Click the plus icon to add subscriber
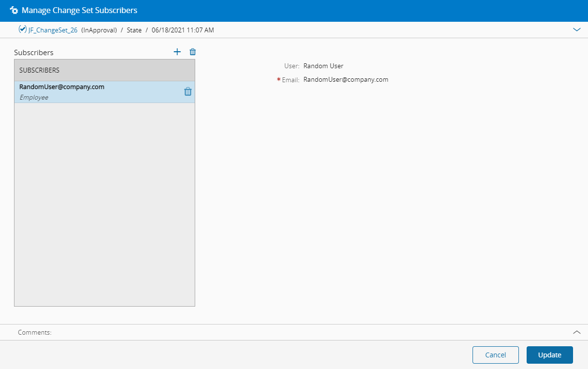588x369 pixels. pyautogui.click(x=177, y=52)
